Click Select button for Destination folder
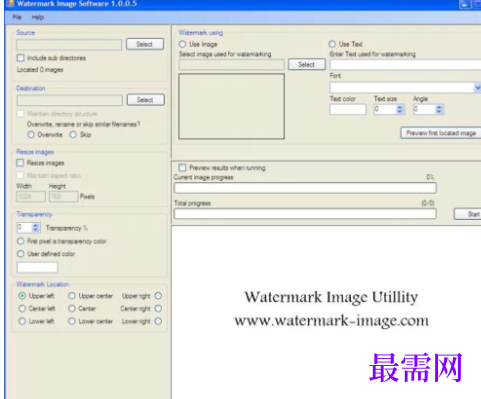The height and width of the screenshot is (399, 481). tap(145, 100)
